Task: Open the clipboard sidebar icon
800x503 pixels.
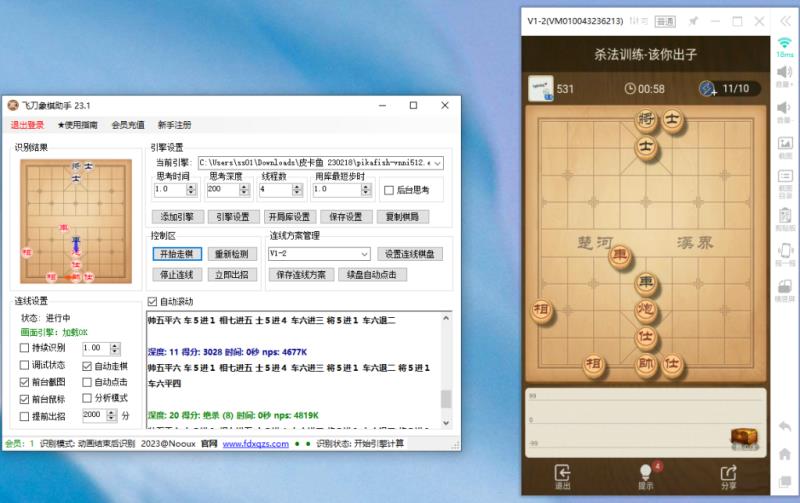Action: (785, 215)
